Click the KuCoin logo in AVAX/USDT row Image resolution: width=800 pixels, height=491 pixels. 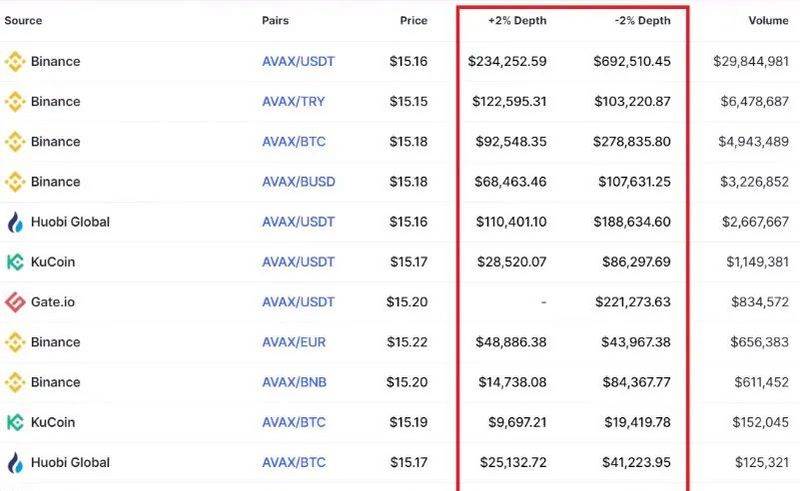coord(15,262)
